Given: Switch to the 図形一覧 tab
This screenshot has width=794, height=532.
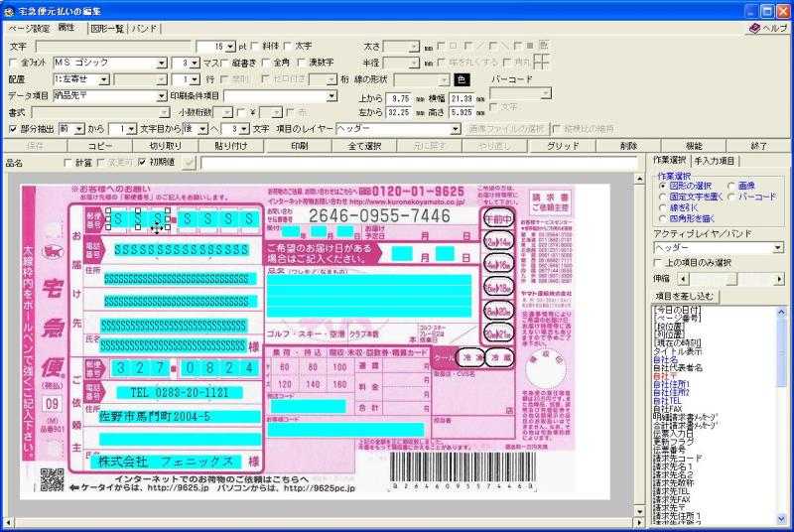Looking at the screenshot, I should point(107,29).
